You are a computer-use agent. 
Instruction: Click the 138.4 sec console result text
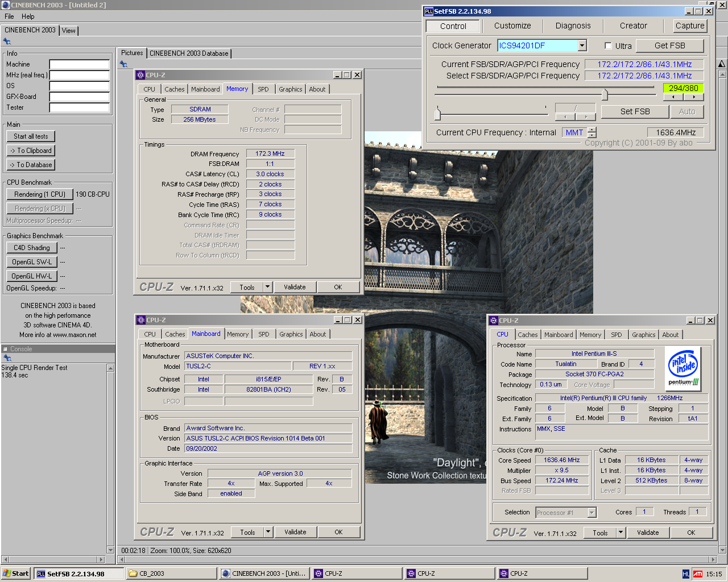click(15, 375)
